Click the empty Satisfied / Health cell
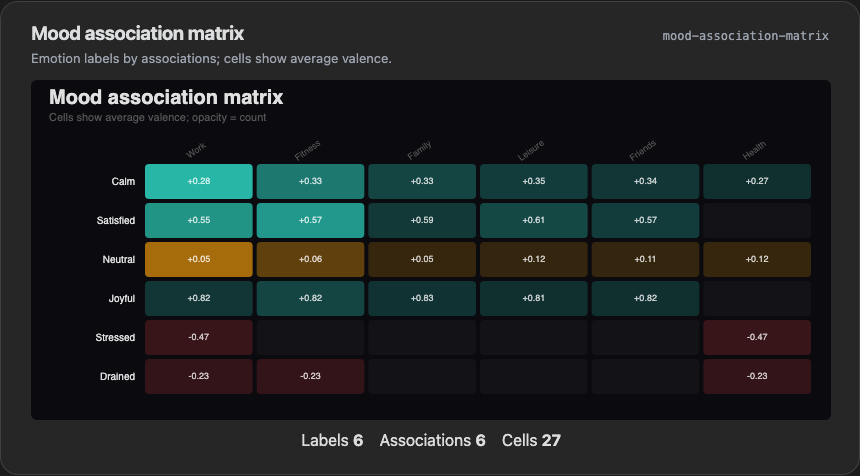860x476 pixels. pos(757,220)
